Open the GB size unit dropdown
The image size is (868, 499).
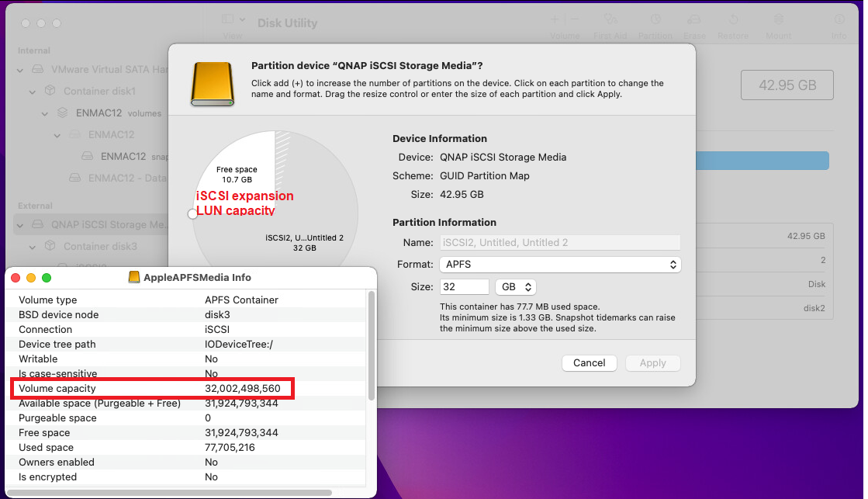[515, 287]
